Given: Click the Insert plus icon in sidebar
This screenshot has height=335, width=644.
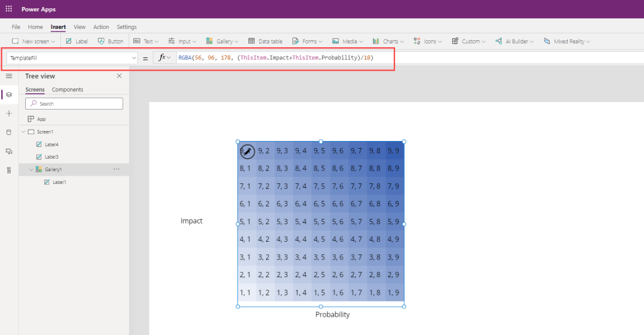Looking at the screenshot, I should tap(9, 113).
